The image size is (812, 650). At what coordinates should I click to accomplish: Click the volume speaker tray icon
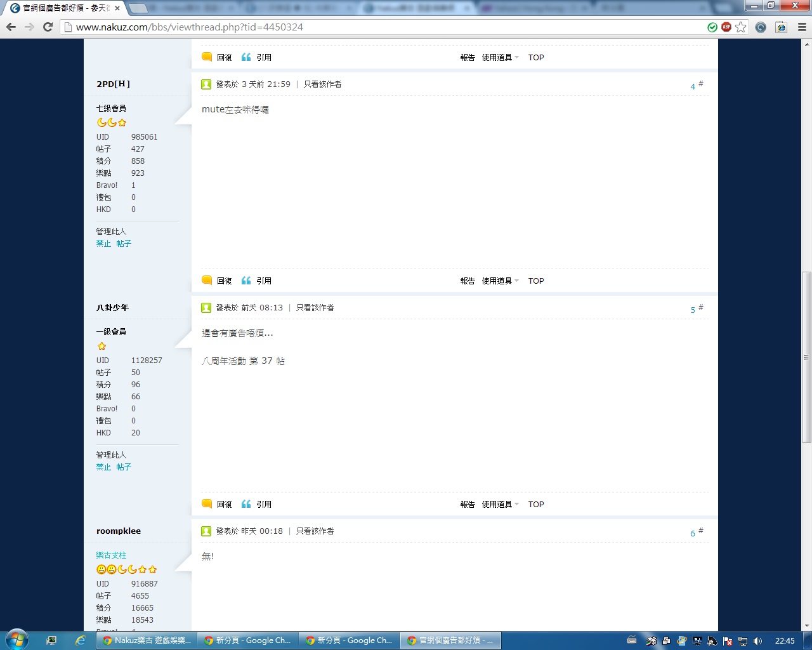point(757,641)
